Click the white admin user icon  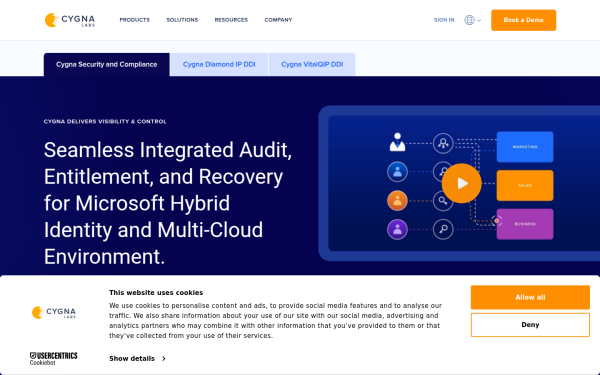(397, 142)
